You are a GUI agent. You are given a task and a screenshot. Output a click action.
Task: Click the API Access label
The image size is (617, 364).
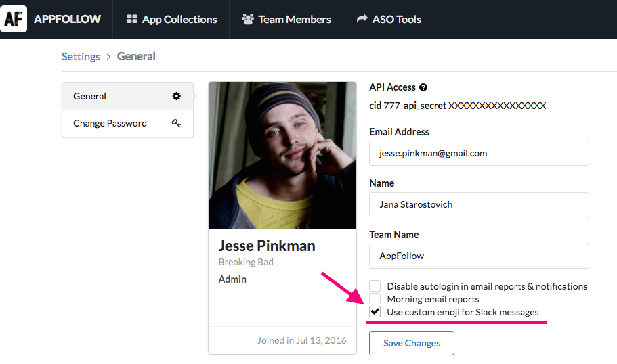tap(392, 87)
